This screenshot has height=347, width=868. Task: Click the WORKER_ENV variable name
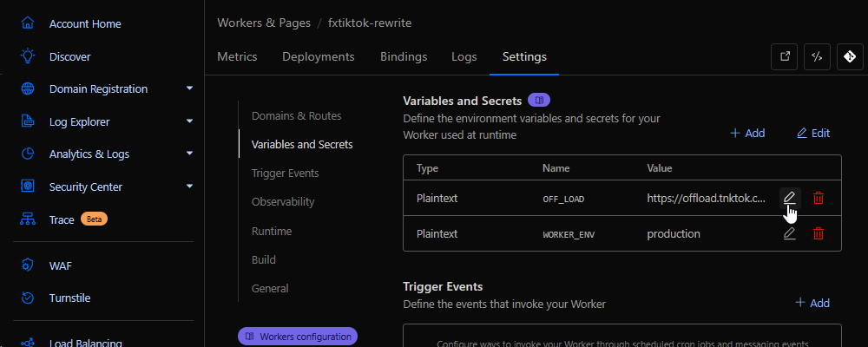click(569, 234)
